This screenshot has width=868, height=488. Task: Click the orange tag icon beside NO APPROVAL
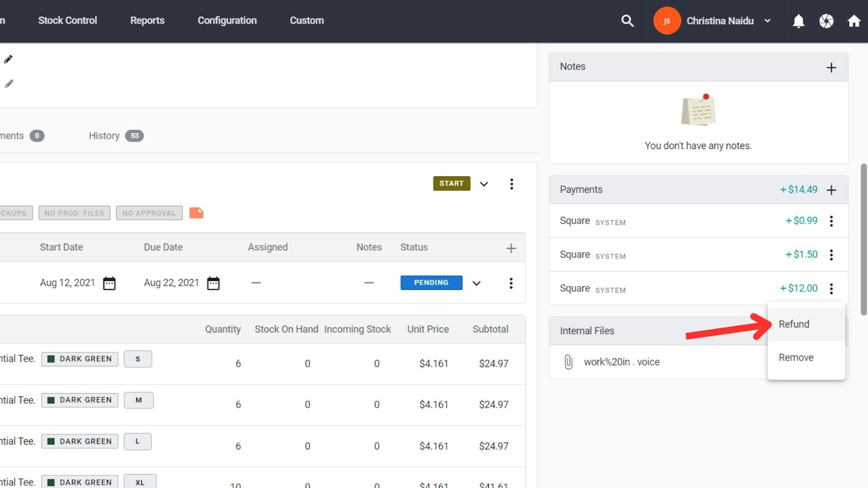click(196, 213)
